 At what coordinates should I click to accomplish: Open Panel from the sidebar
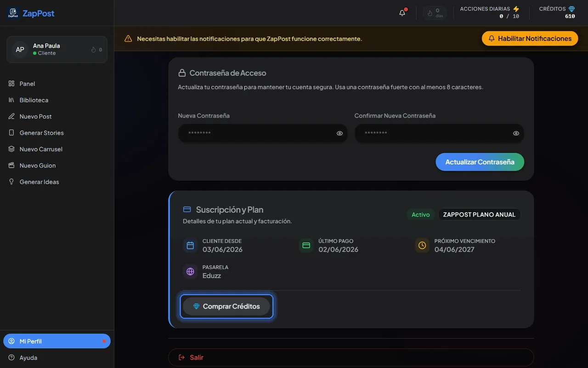(x=57, y=84)
